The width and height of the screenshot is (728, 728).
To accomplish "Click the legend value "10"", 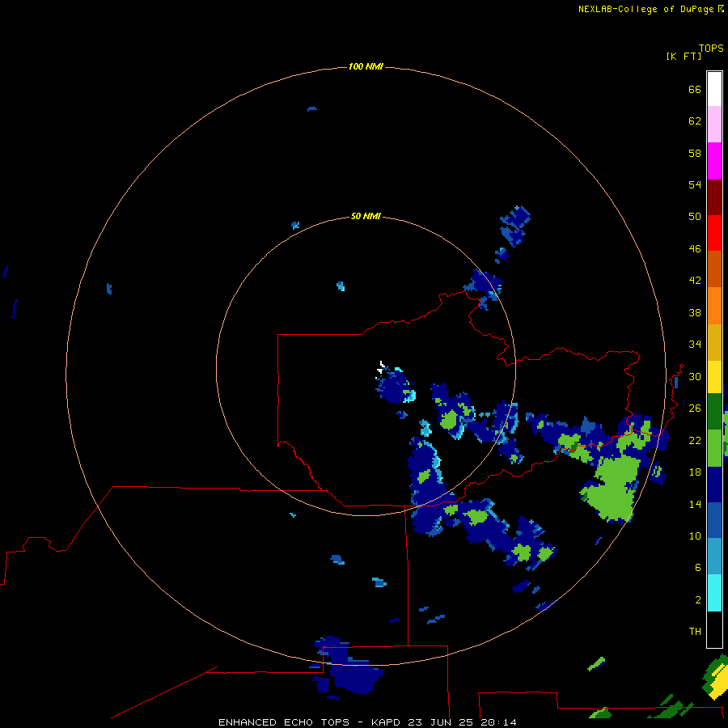I will [x=695, y=535].
